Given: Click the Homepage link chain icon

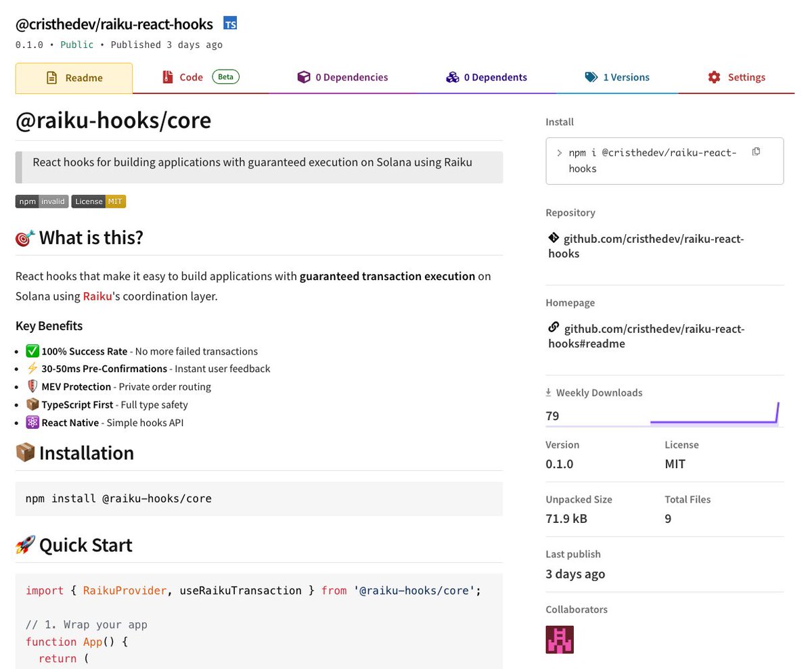Looking at the screenshot, I should point(554,328).
